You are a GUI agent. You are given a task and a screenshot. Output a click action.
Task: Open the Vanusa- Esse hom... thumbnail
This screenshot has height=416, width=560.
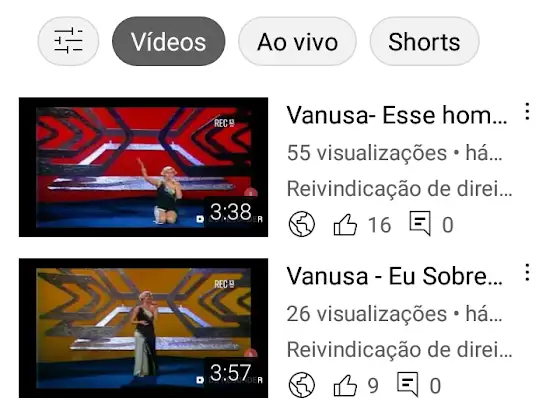[x=144, y=167]
